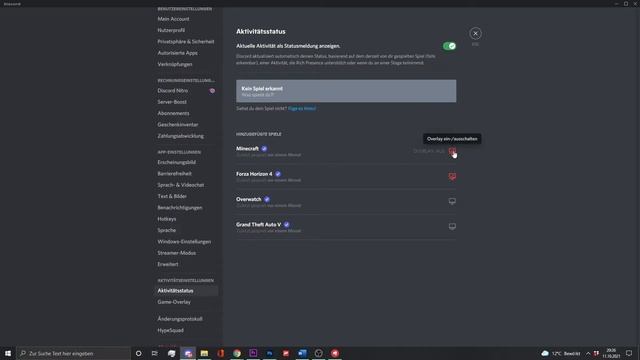Viewport: 640px width, 360px height.
Task: Open Photoshop on taskbar
Action: pos(269,353)
